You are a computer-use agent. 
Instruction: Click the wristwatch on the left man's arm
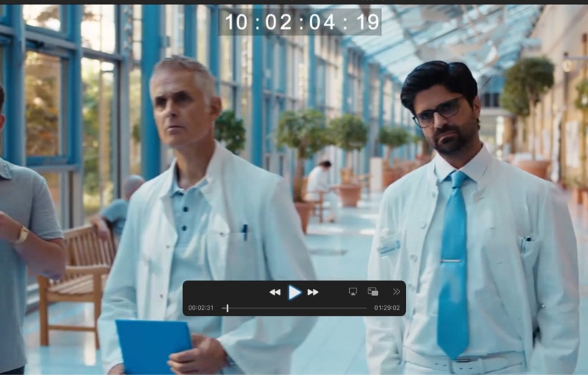(x=22, y=234)
